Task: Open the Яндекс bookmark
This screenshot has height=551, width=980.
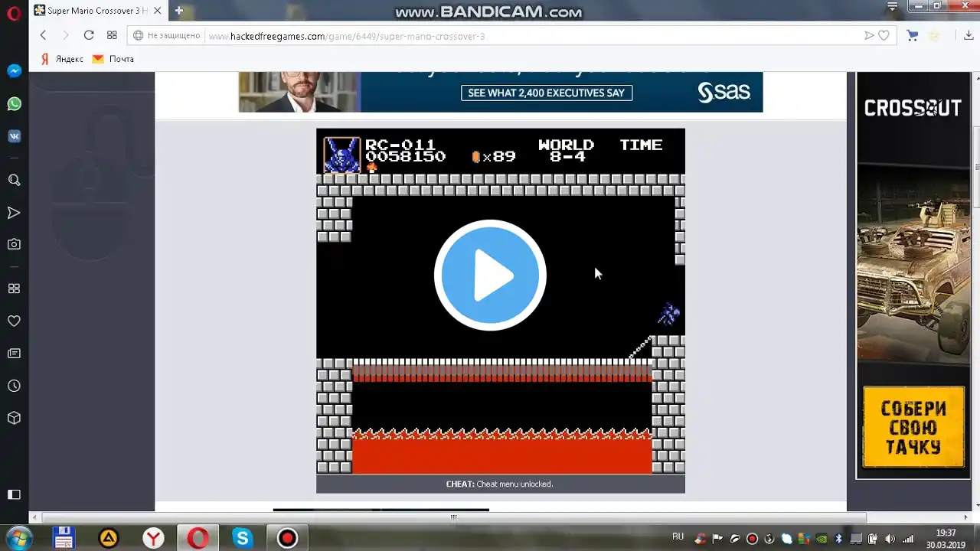Action: [x=61, y=59]
